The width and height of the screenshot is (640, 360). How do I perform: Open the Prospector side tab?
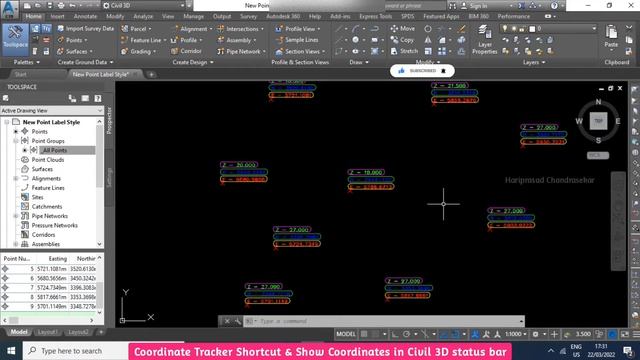click(109, 121)
